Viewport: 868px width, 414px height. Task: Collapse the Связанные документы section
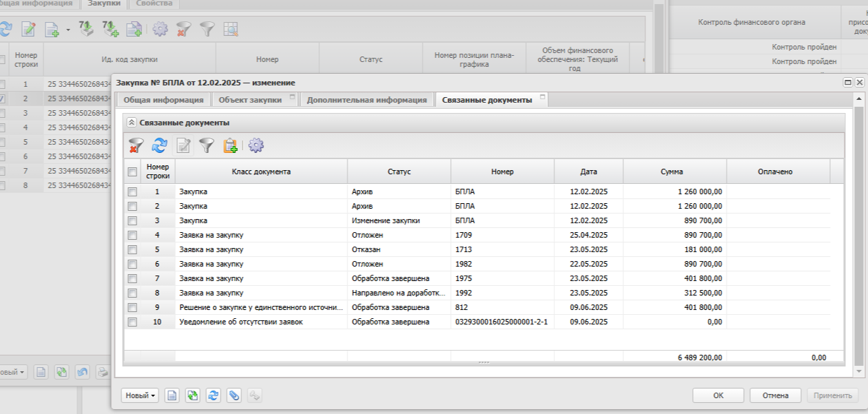point(132,122)
